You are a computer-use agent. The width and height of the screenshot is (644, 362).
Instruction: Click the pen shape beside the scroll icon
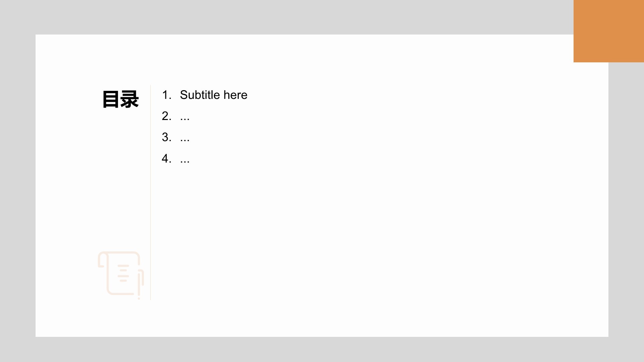[x=140, y=282]
